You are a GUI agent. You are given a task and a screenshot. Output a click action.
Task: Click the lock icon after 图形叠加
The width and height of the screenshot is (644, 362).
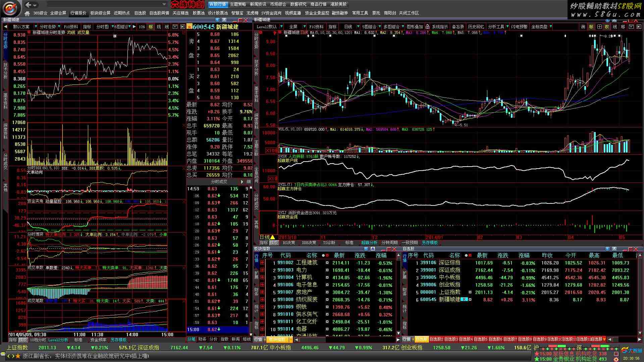[427, 27]
